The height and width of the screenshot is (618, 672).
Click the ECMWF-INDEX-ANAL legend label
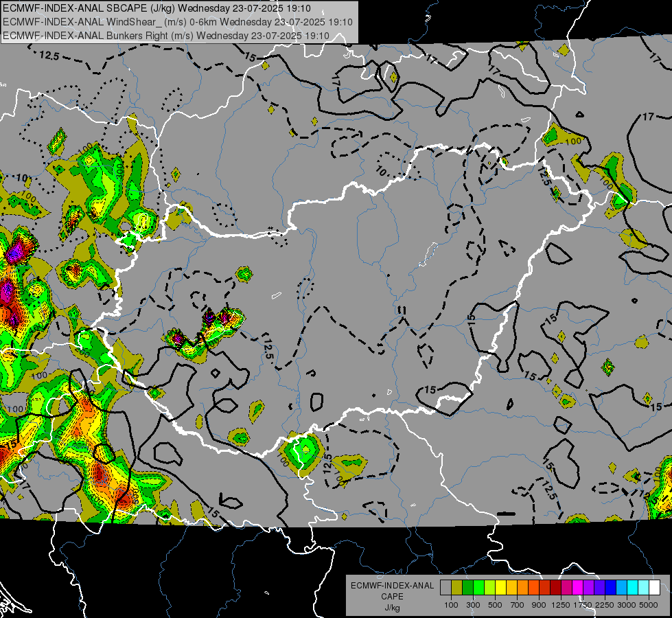click(x=392, y=586)
